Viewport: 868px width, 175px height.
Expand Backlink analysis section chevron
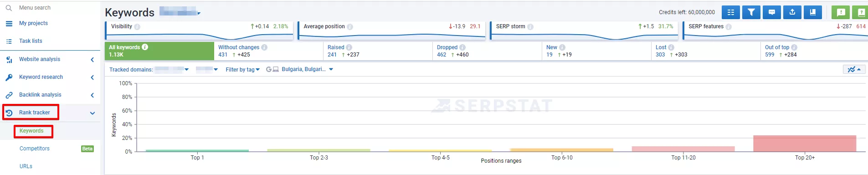pos(92,95)
